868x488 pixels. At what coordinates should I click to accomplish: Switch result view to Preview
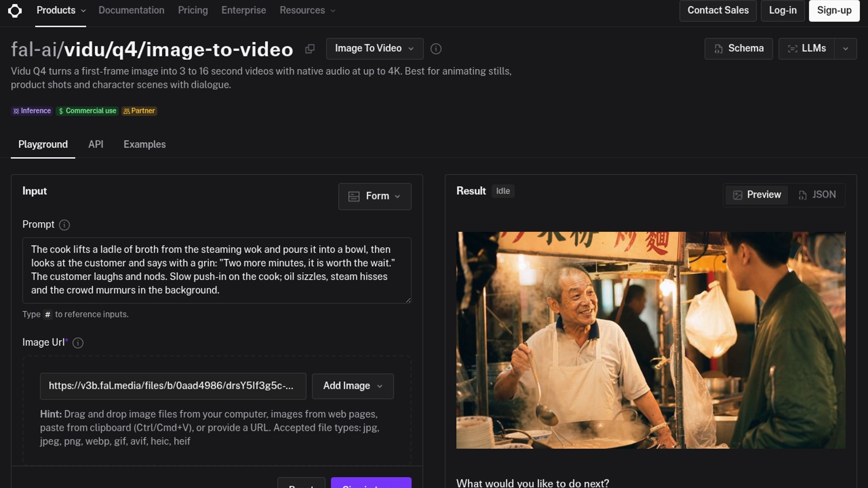coord(757,195)
